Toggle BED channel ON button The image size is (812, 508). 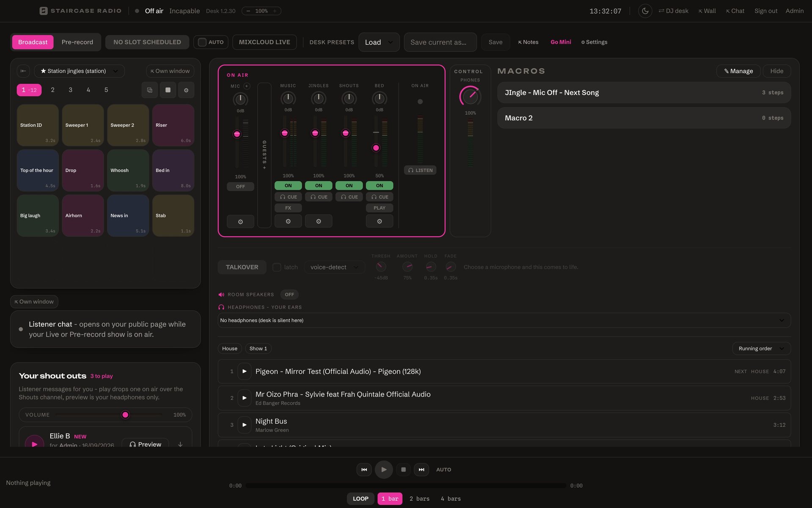point(379,185)
